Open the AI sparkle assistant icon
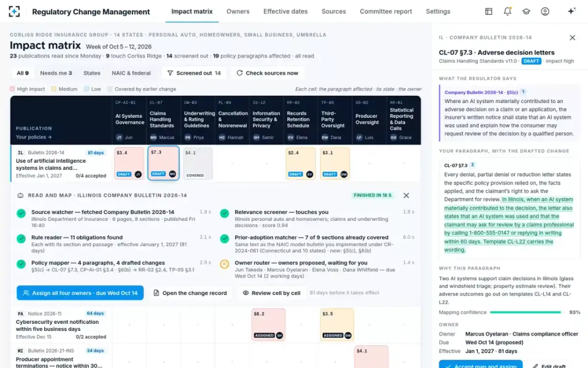The image size is (588, 368). [571, 11]
